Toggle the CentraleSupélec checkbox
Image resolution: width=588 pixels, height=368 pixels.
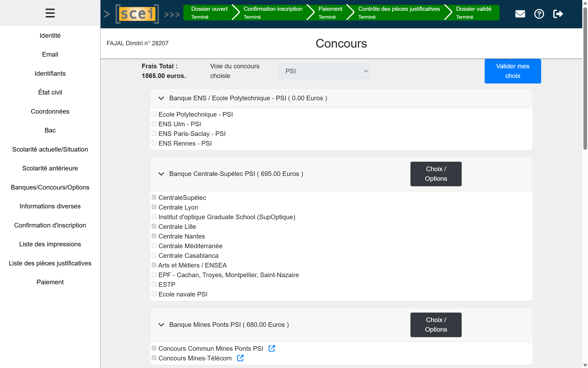click(x=154, y=197)
